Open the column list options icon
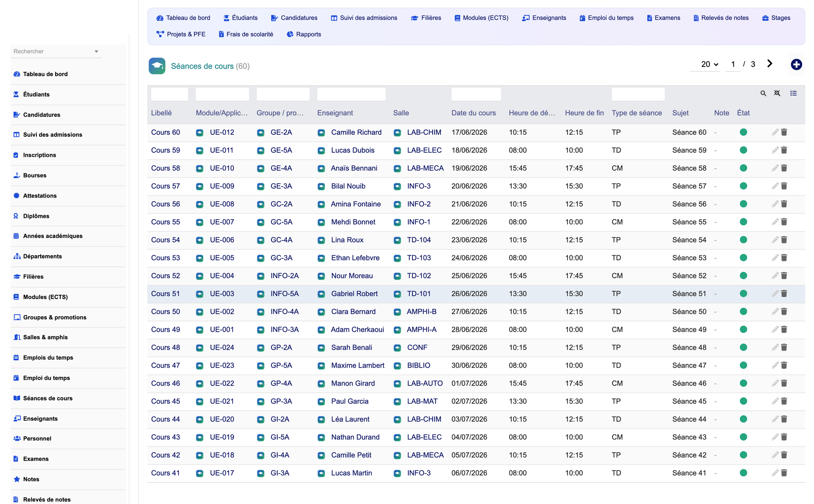This screenshot has height=504, width=814. (x=793, y=93)
